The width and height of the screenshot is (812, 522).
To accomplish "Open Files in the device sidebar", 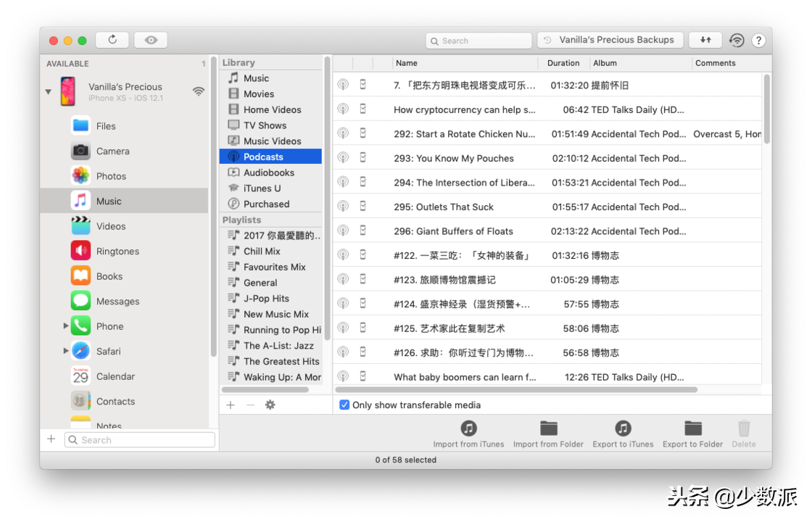I will pos(124,126).
